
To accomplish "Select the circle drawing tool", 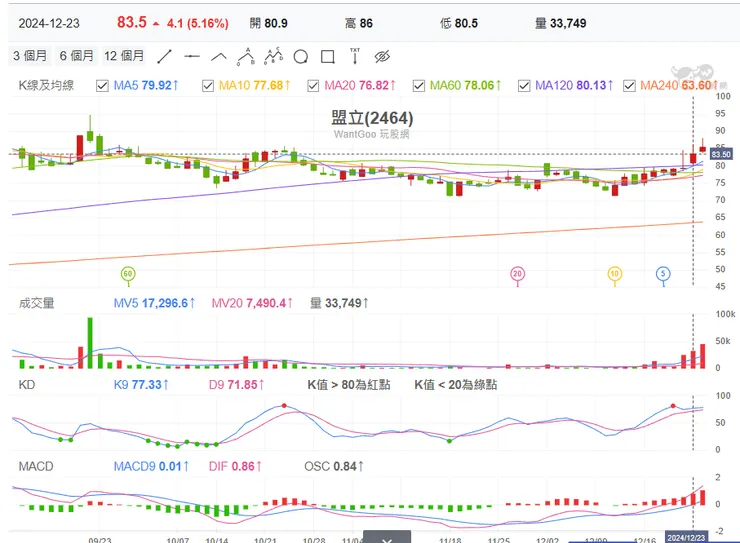I will [301, 57].
